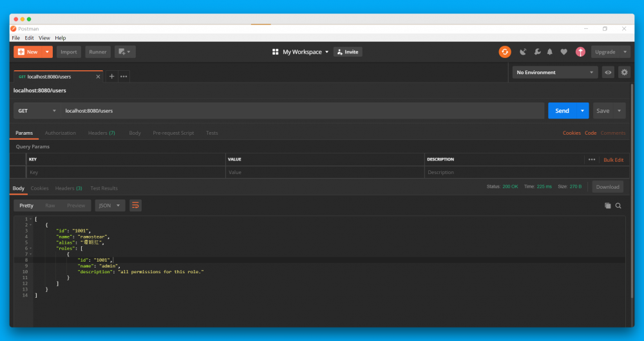The image size is (644, 341).
Task: Click the request URL input field
Action: coord(302,111)
